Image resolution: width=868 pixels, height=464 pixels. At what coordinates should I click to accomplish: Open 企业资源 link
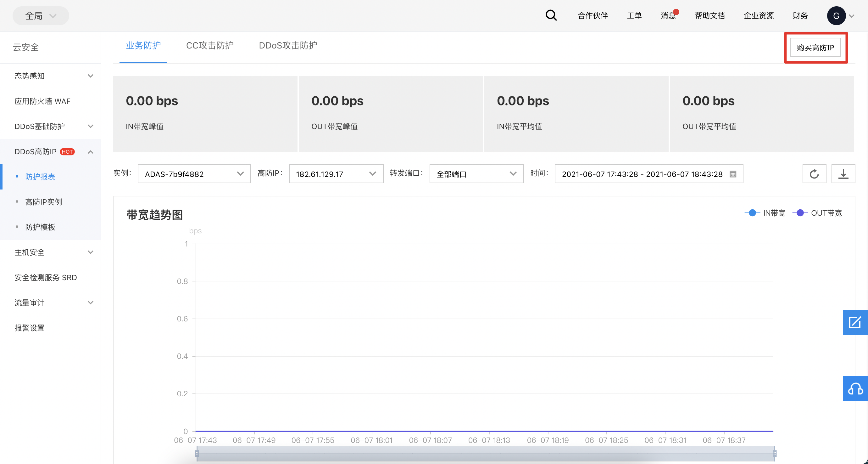tap(759, 16)
